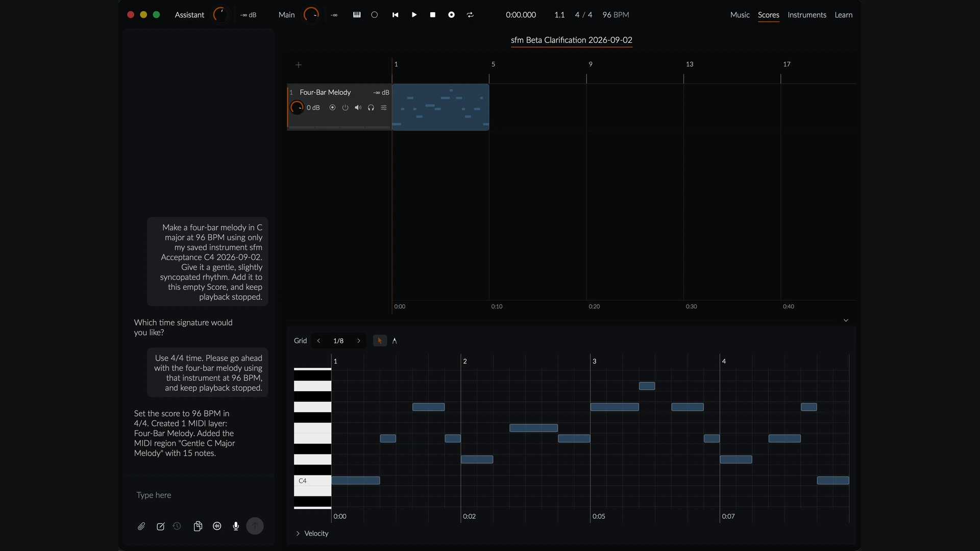Click the track's '0 dB' volume readout
This screenshot has width=980, height=551.
point(313,108)
